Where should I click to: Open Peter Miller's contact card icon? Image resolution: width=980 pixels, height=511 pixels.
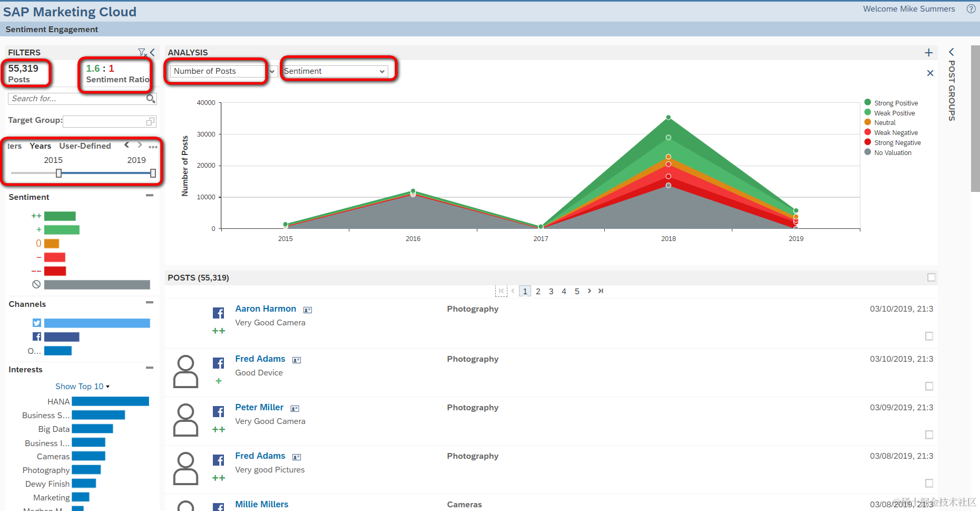click(x=295, y=409)
